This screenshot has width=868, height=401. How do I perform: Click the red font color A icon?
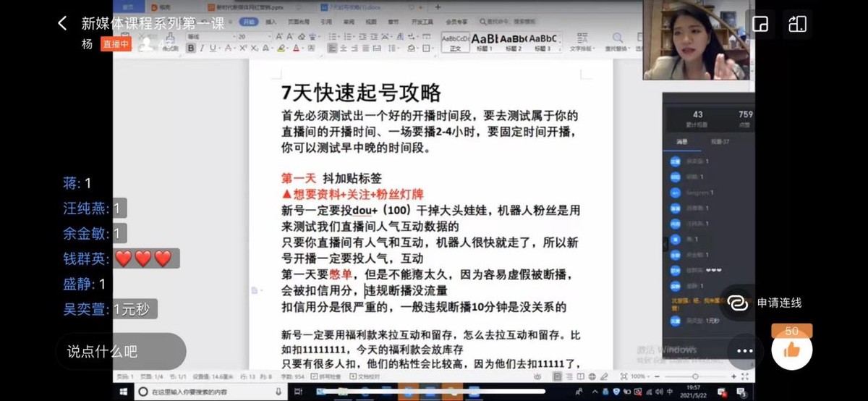pyautogui.click(x=297, y=48)
